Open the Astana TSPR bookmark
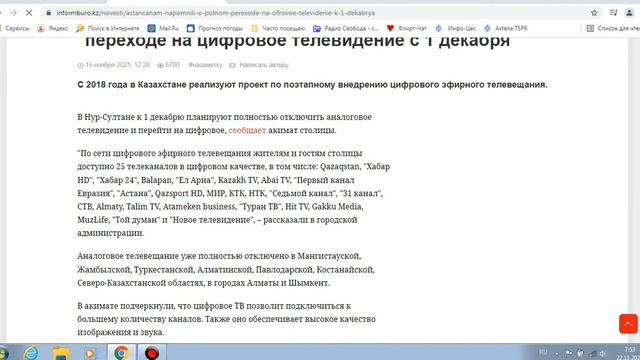Screen dimensions: 640x360 click(506, 28)
